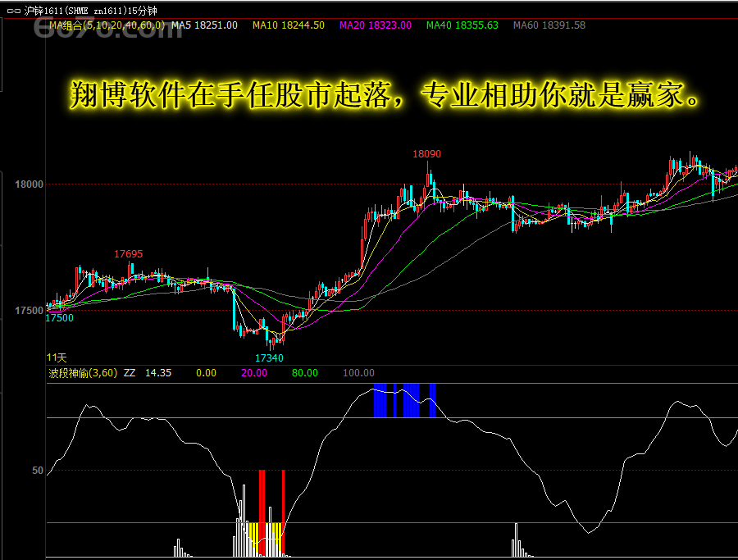Click the gray 17500 price axis label

tap(30, 311)
